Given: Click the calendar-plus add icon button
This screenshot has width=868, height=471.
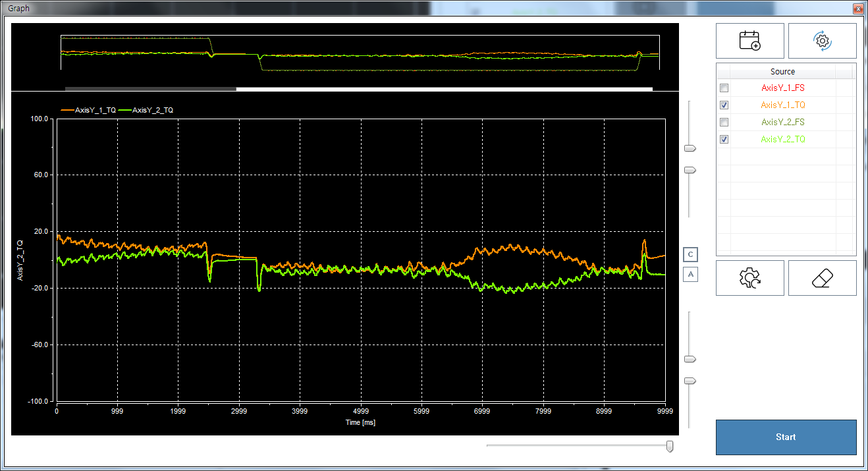Looking at the screenshot, I should (749, 41).
